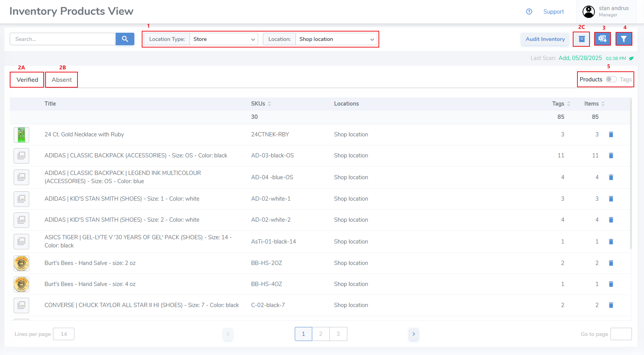Delete row with SKU AD-04 -blue-OS
This screenshot has height=355, width=644.
(611, 177)
